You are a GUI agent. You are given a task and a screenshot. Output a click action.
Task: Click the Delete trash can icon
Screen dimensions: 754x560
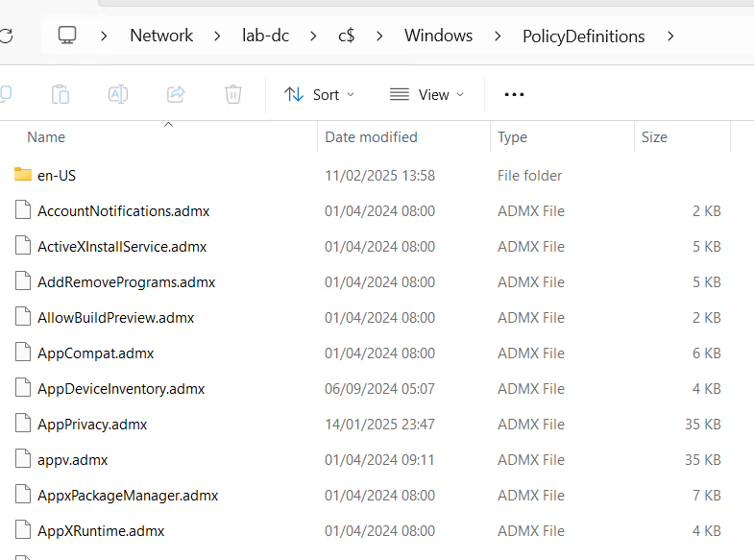(233, 94)
